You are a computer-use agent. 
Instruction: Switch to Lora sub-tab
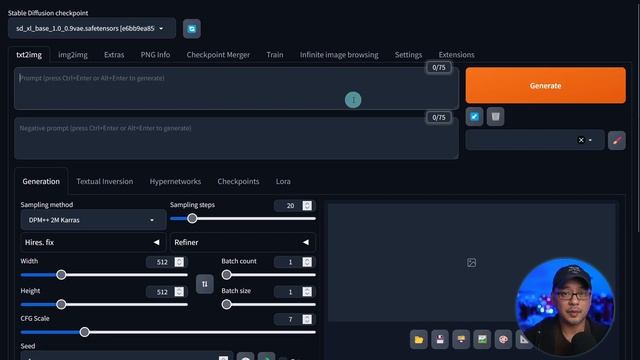283,181
